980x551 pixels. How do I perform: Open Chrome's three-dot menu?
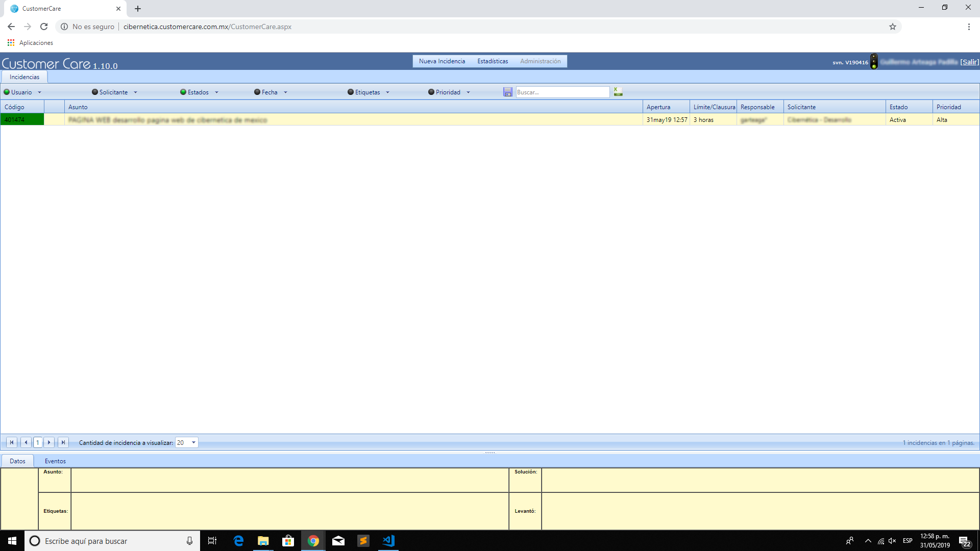pyautogui.click(x=969, y=27)
